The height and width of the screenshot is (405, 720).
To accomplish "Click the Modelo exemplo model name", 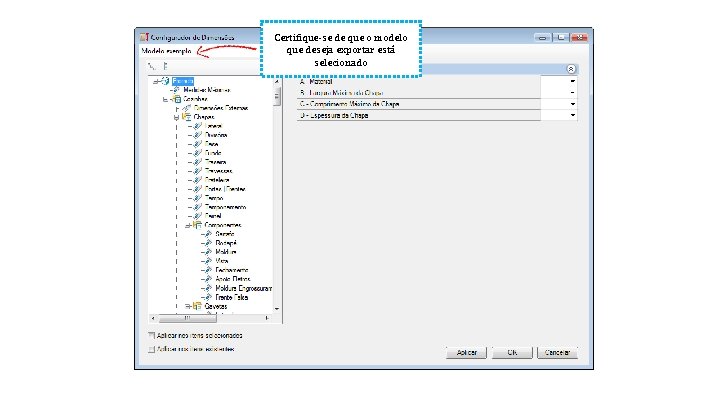I will point(166,51).
